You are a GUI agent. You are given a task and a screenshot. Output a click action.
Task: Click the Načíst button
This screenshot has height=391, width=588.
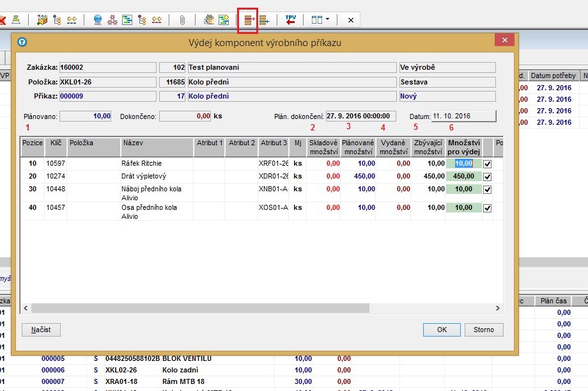coord(41,330)
